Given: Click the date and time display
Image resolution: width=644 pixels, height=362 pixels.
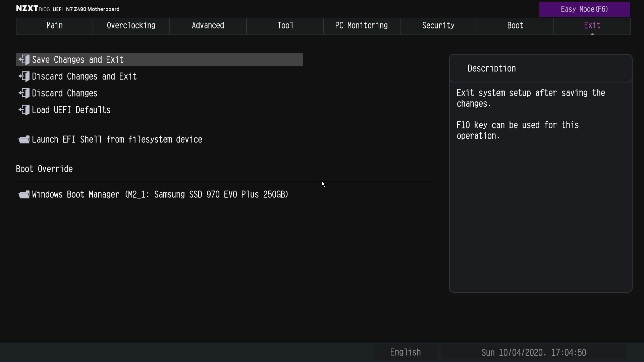Looking at the screenshot, I should click(534, 353).
